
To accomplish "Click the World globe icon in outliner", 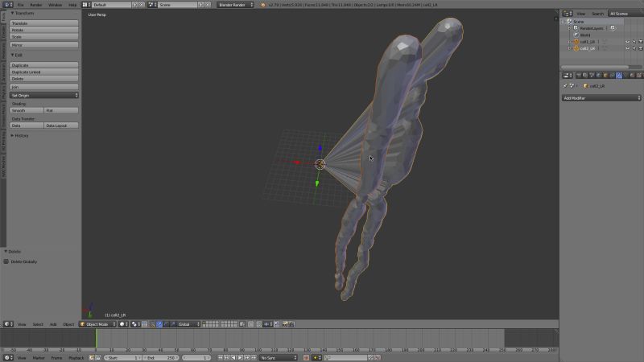I will point(576,35).
